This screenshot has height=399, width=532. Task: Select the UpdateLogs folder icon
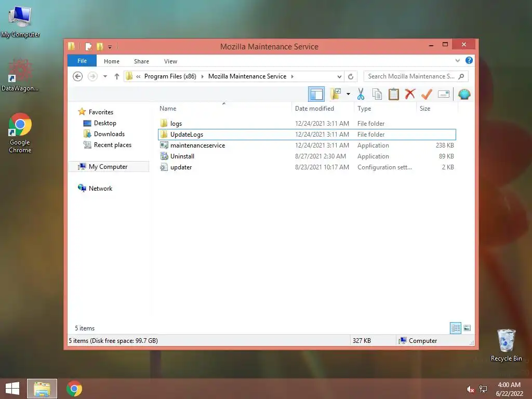click(x=164, y=135)
